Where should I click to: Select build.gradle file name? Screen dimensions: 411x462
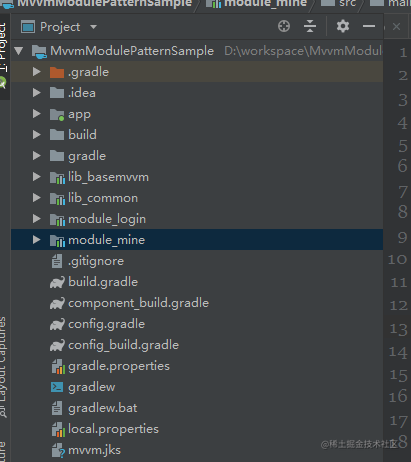coord(103,282)
